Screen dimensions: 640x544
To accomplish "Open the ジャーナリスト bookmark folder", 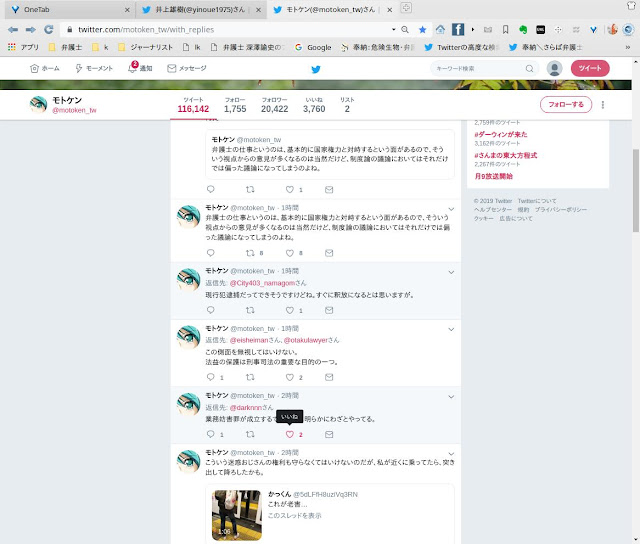I will coord(145,47).
